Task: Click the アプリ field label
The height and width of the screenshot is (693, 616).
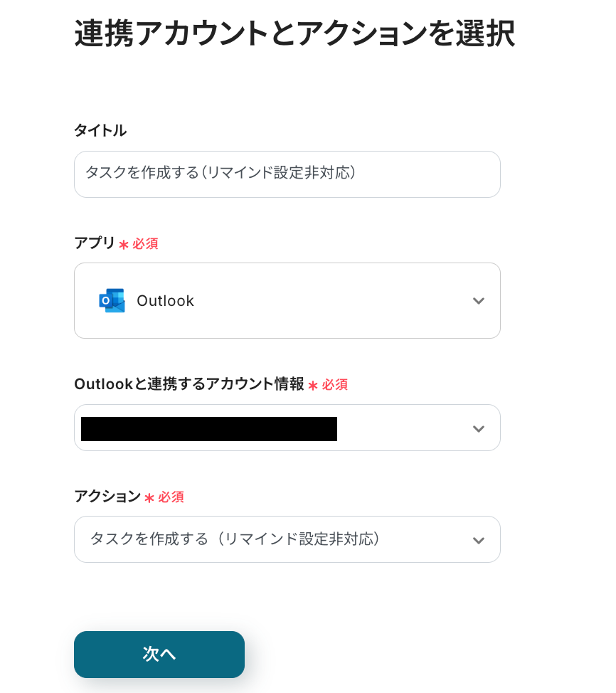Action: (x=94, y=243)
